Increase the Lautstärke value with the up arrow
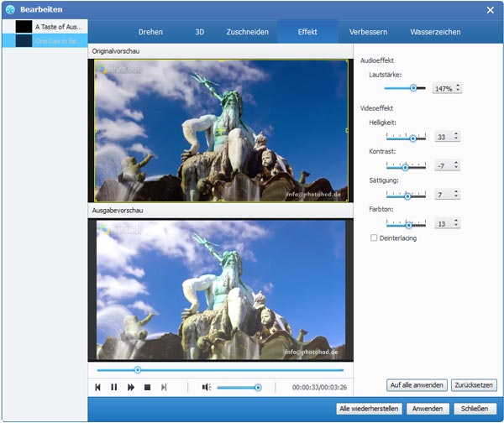The image size is (504, 423). click(x=458, y=86)
